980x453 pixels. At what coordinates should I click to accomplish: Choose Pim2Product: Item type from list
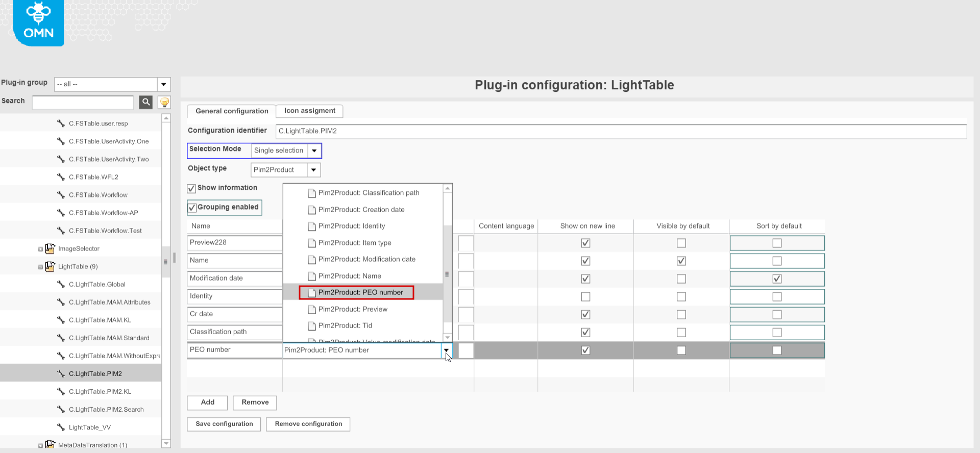[x=354, y=243]
